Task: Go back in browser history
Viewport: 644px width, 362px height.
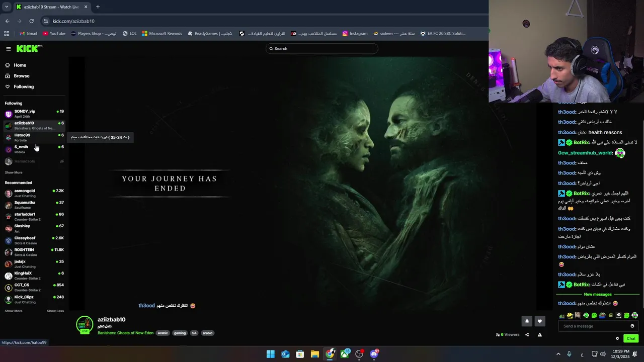Action: pyautogui.click(x=7, y=21)
